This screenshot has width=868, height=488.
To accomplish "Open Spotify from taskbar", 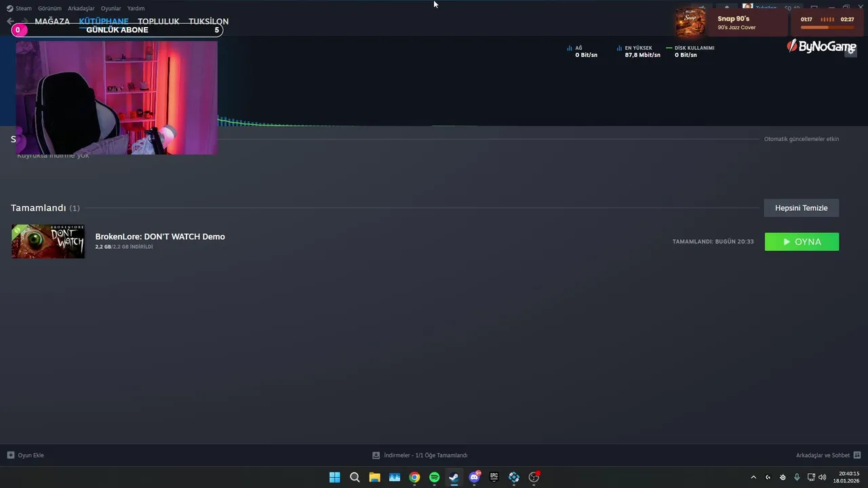I will (435, 477).
